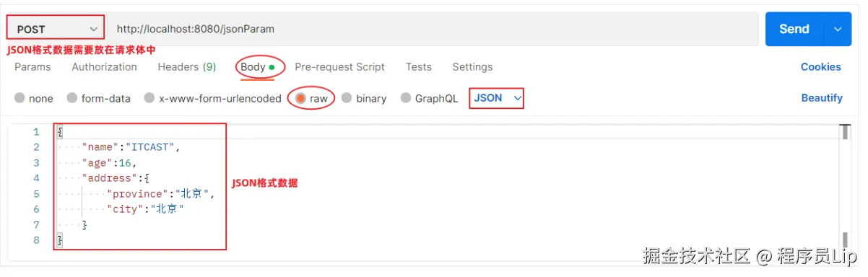Open the Pre-request Script tab
This screenshot has width=868, height=277.
click(x=339, y=67)
